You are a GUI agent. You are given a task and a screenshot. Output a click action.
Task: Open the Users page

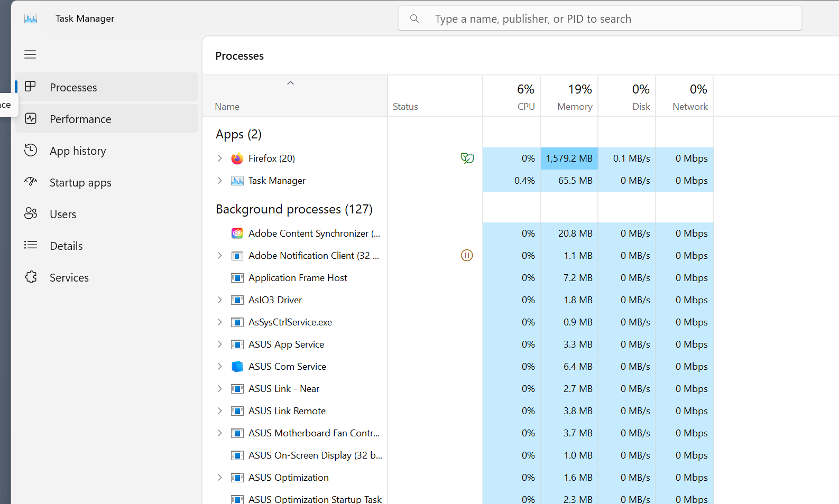tap(107, 213)
